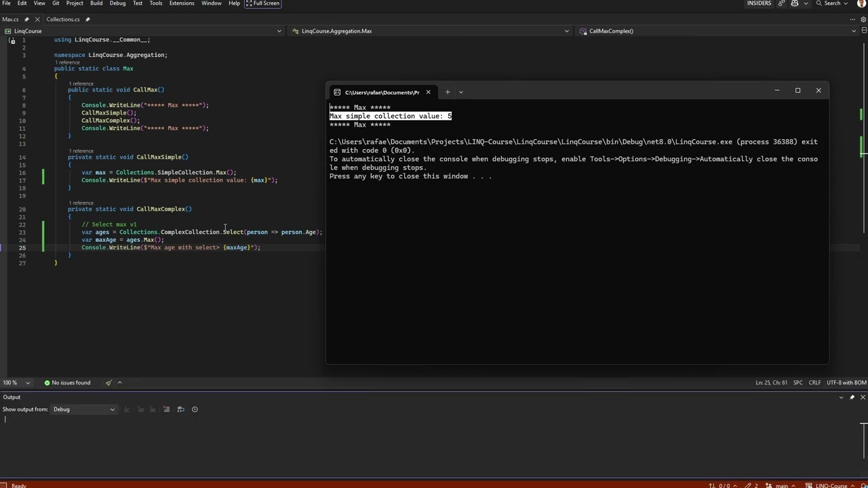Image resolution: width=868 pixels, height=488 pixels.
Task: Close the Output panel
Action: pos(863,397)
